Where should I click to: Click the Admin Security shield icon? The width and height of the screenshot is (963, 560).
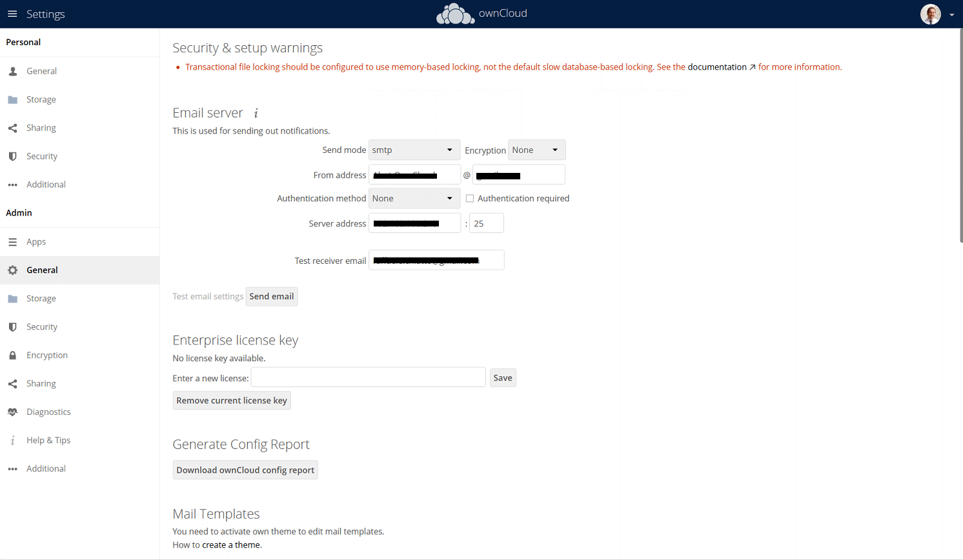click(x=12, y=327)
